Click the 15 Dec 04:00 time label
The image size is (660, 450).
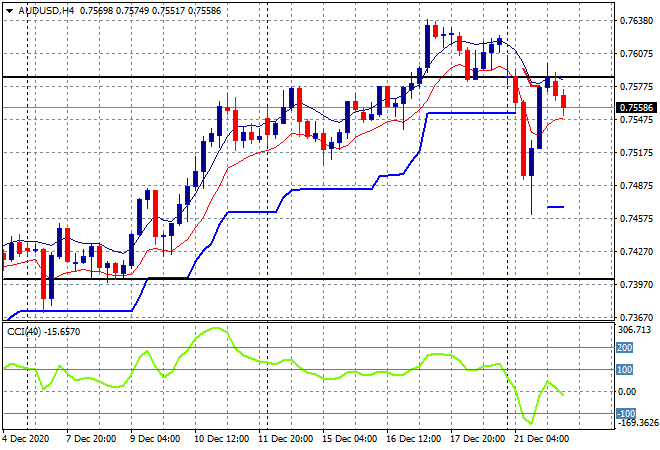pos(349,439)
